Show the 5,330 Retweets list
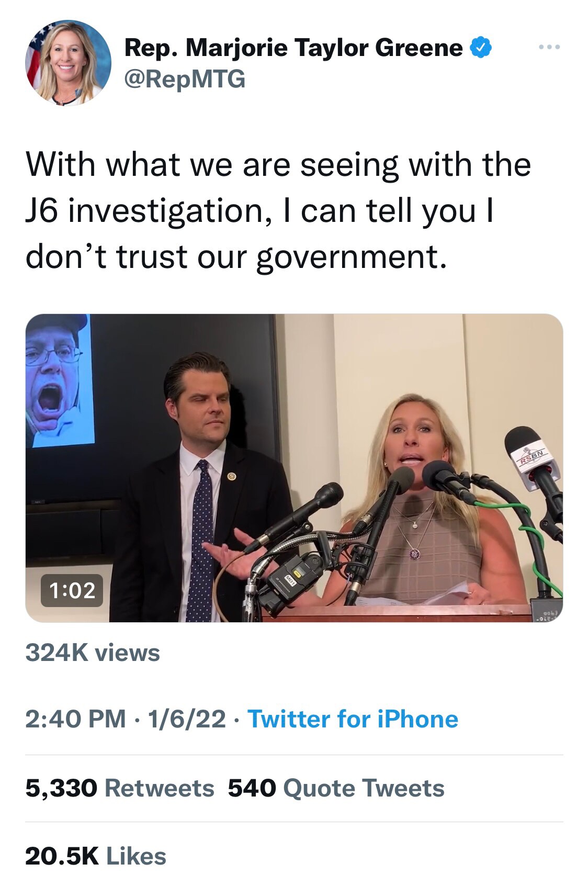The height and width of the screenshot is (886, 588). tap(119, 788)
